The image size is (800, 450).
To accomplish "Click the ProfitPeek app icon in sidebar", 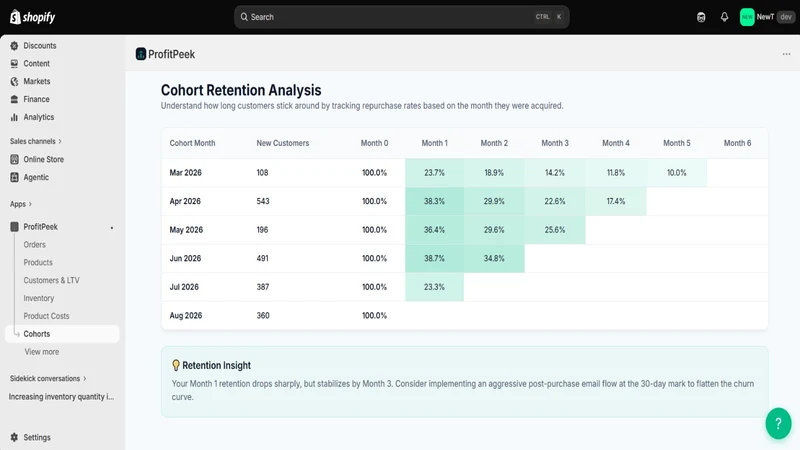I will [x=14, y=227].
